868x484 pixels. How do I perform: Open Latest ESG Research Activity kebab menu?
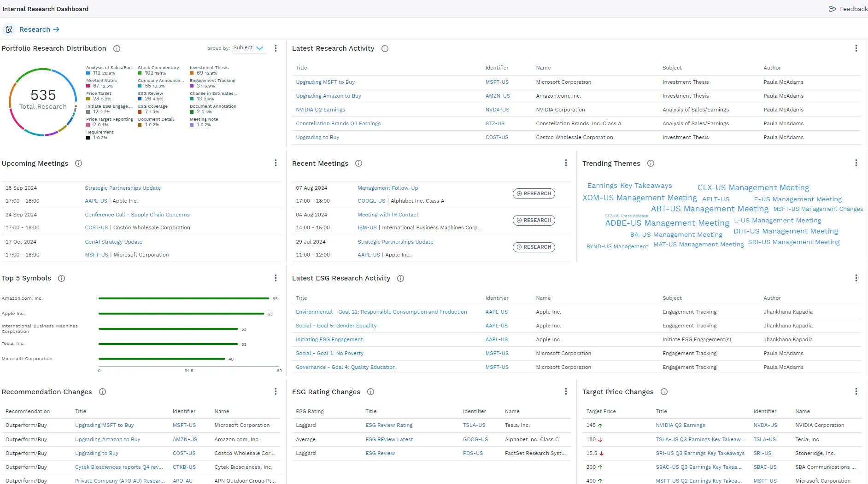point(856,278)
